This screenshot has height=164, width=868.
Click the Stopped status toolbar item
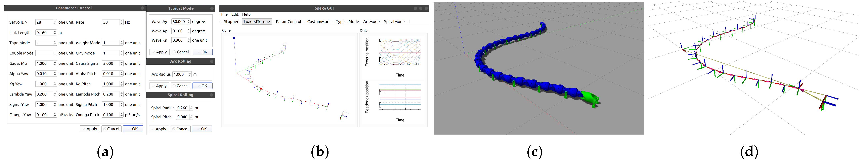[x=231, y=21]
